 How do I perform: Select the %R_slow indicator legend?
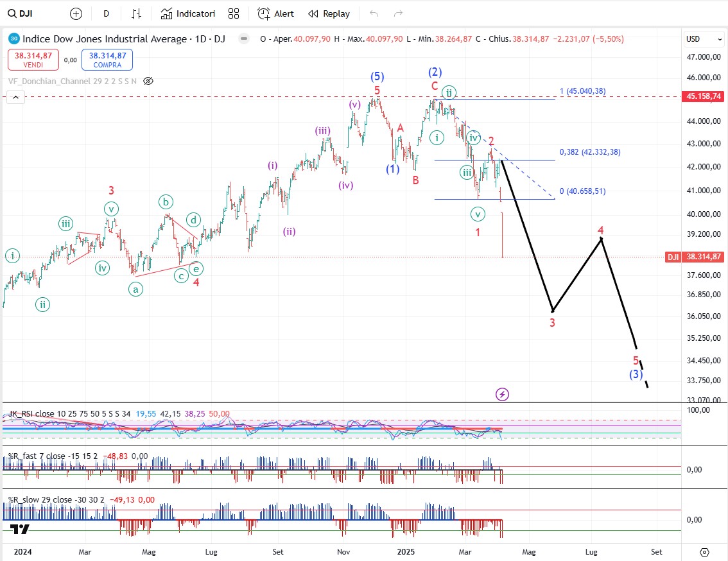click(56, 499)
